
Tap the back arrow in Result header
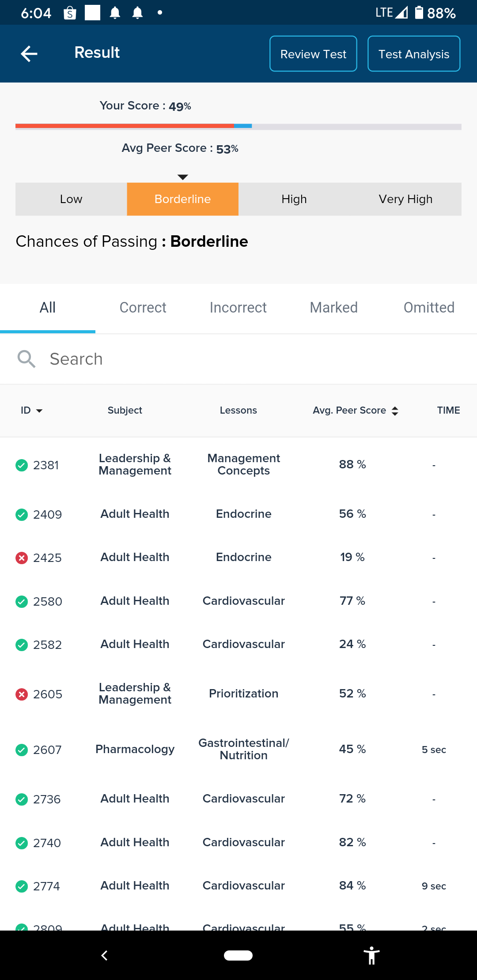29,54
